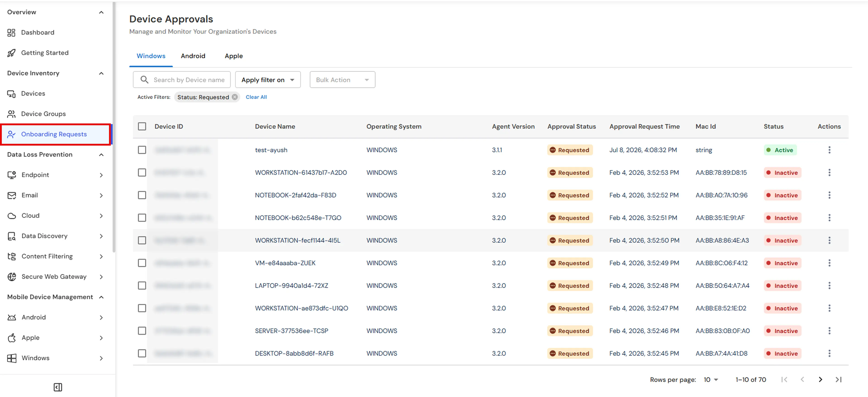Jump to the last page of results
The width and height of the screenshot is (868, 397).
click(x=838, y=380)
